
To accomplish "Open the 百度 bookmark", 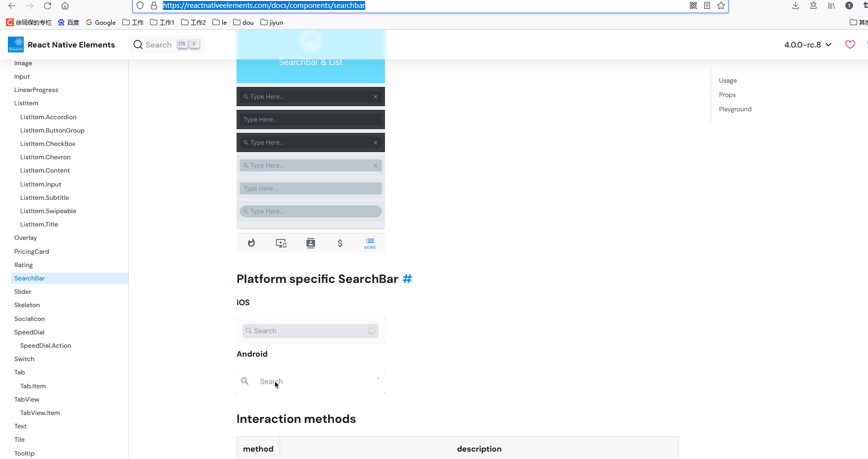I will 68,22.
